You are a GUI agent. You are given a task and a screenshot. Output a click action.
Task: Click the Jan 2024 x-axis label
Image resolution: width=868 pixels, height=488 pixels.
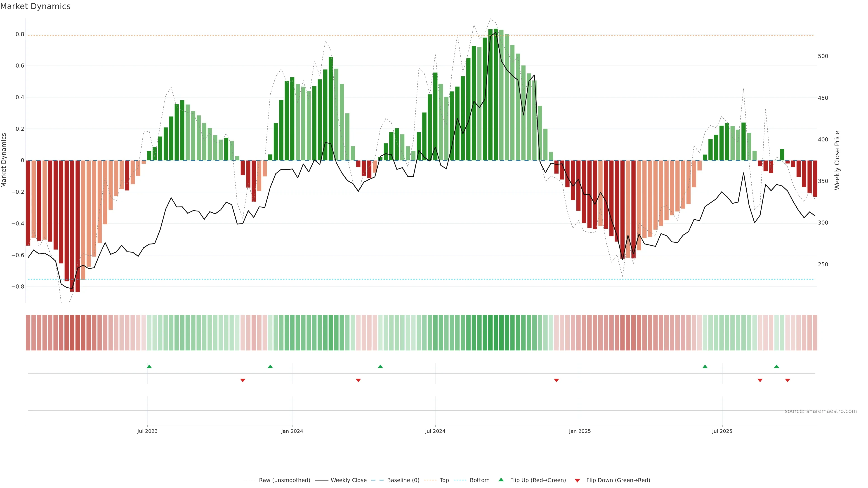(x=292, y=431)
